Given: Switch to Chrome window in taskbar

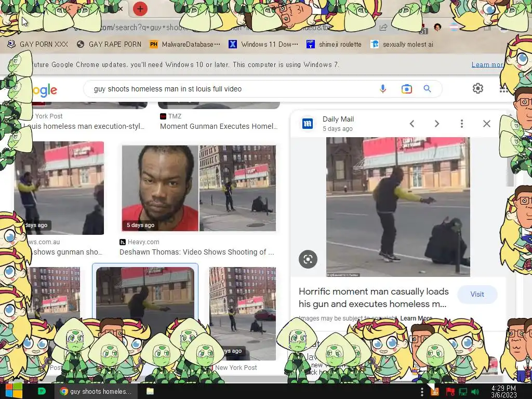Looking at the screenshot, I should (x=96, y=391).
